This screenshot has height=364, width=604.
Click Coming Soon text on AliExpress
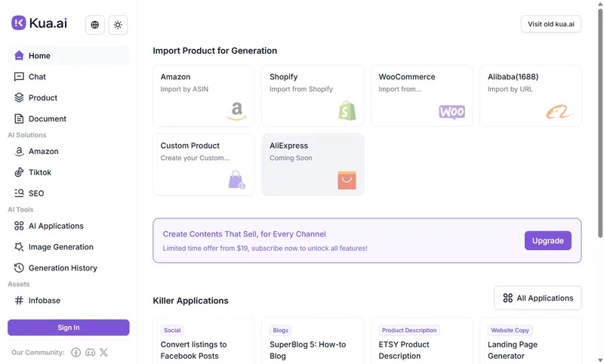pyautogui.click(x=291, y=158)
